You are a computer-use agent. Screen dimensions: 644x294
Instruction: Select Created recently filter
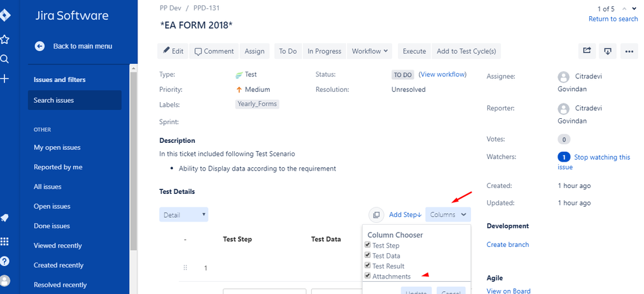tap(59, 265)
